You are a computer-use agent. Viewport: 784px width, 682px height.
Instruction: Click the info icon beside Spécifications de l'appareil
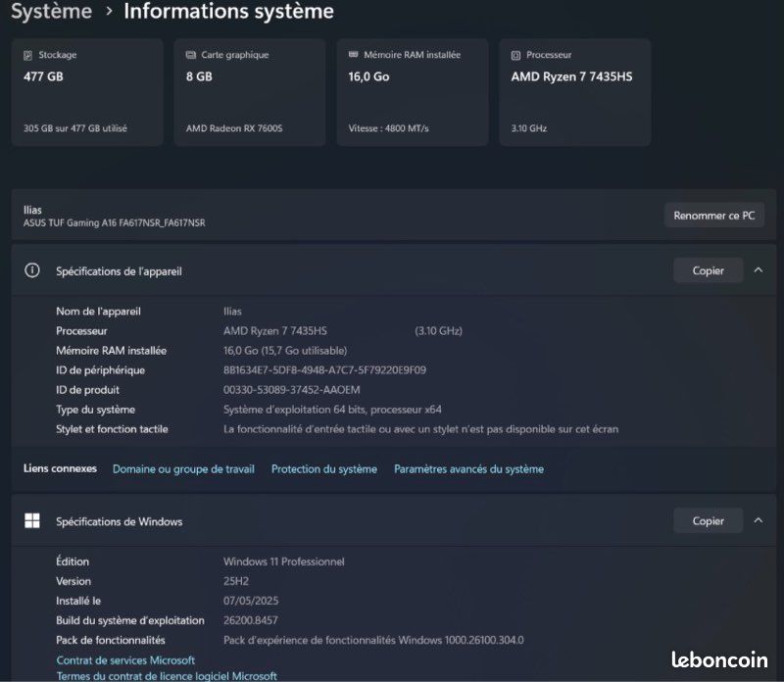(x=32, y=270)
